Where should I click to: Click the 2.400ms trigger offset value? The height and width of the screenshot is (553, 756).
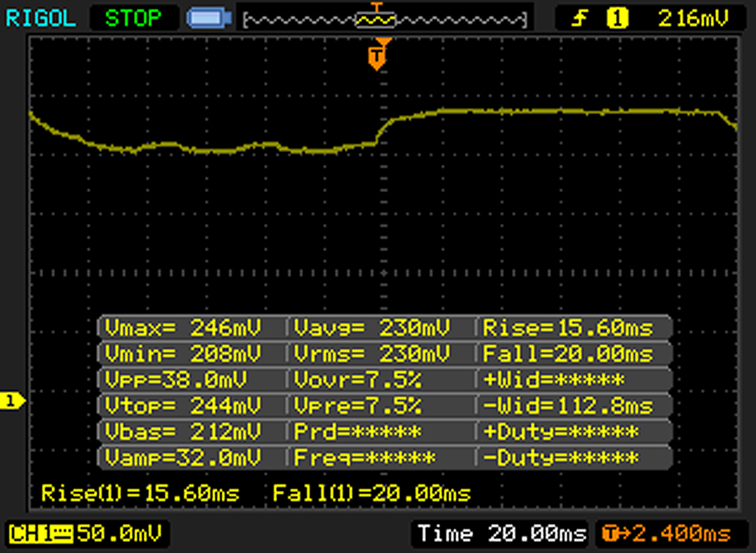(682, 534)
